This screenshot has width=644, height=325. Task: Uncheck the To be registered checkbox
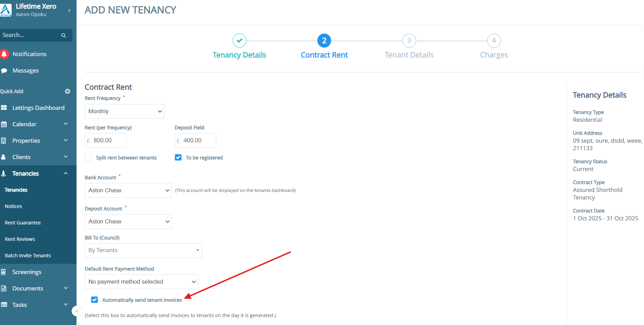tap(178, 157)
